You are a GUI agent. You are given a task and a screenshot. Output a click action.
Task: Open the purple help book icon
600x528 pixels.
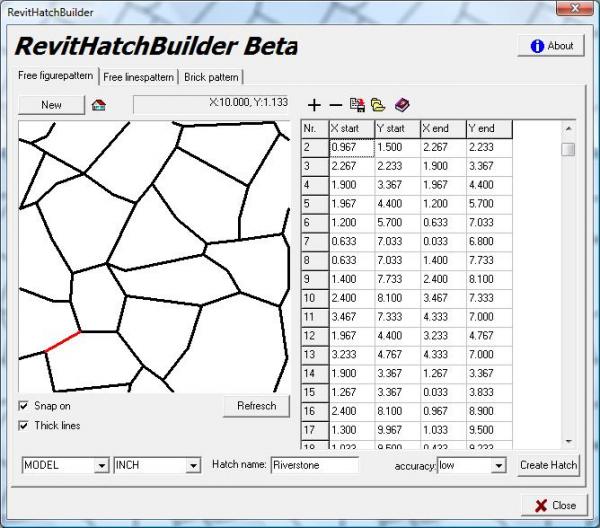[x=402, y=105]
